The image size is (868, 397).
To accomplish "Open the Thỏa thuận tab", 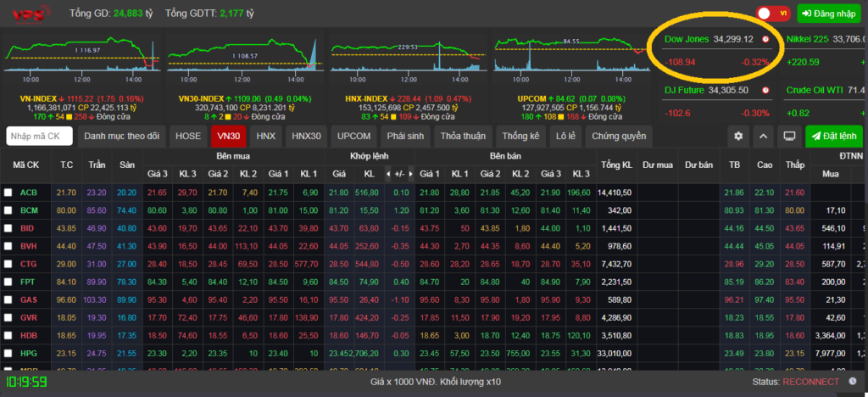I will coord(463,137).
